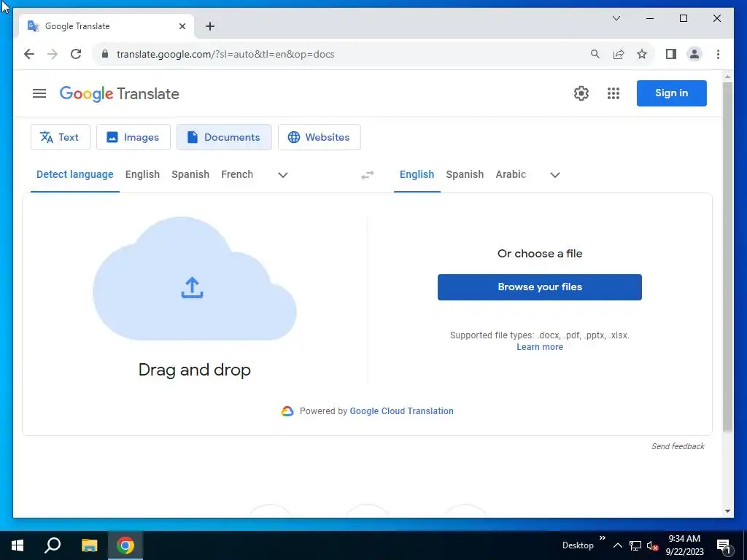Switch to the Text translation mode
The image size is (747, 560).
(60, 137)
